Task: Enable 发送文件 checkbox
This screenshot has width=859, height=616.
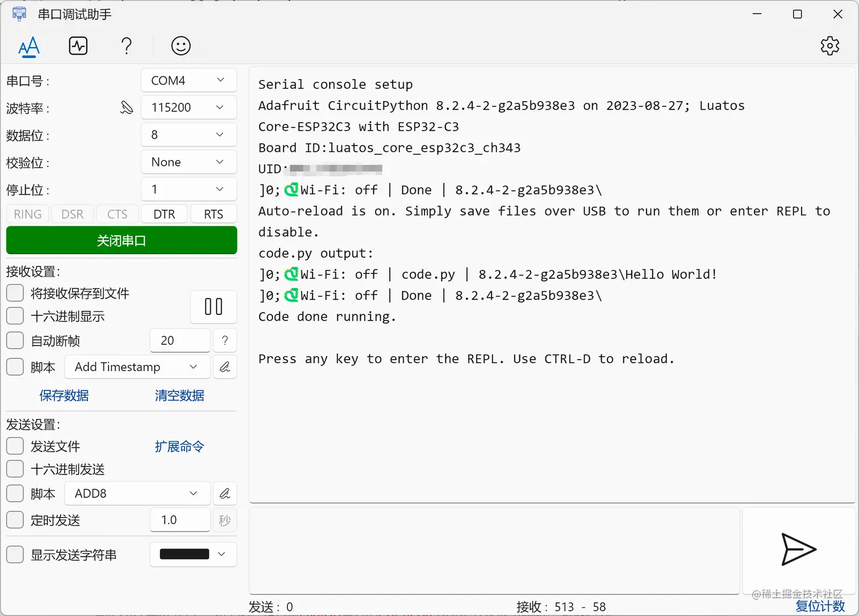Action: pyautogui.click(x=15, y=446)
